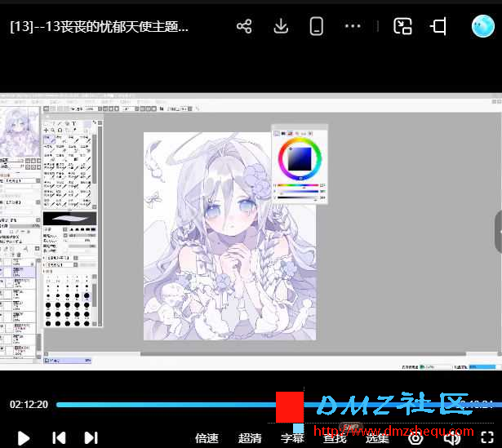Adjust the rainbow H hue slider
Image resolution: width=502 pixels, height=448 pixels.
coord(298,185)
